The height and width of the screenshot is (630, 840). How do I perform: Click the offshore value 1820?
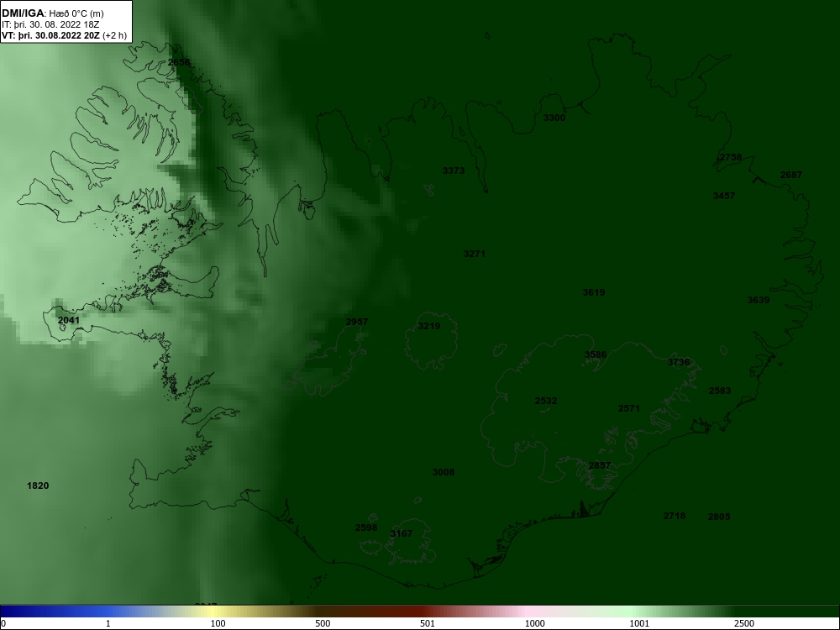click(38, 486)
